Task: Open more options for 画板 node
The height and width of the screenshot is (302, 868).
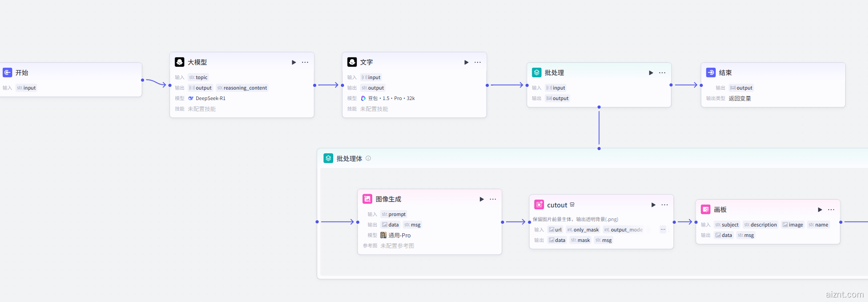Action: tap(831, 210)
